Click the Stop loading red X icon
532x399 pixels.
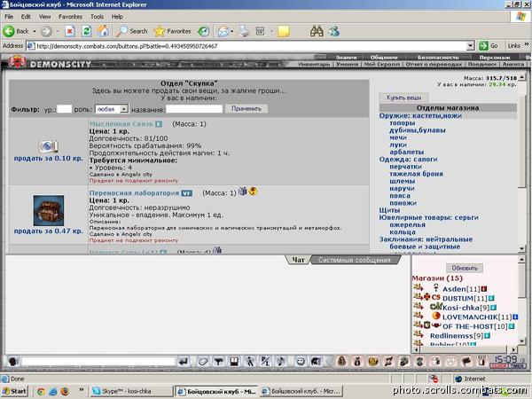click(70, 31)
